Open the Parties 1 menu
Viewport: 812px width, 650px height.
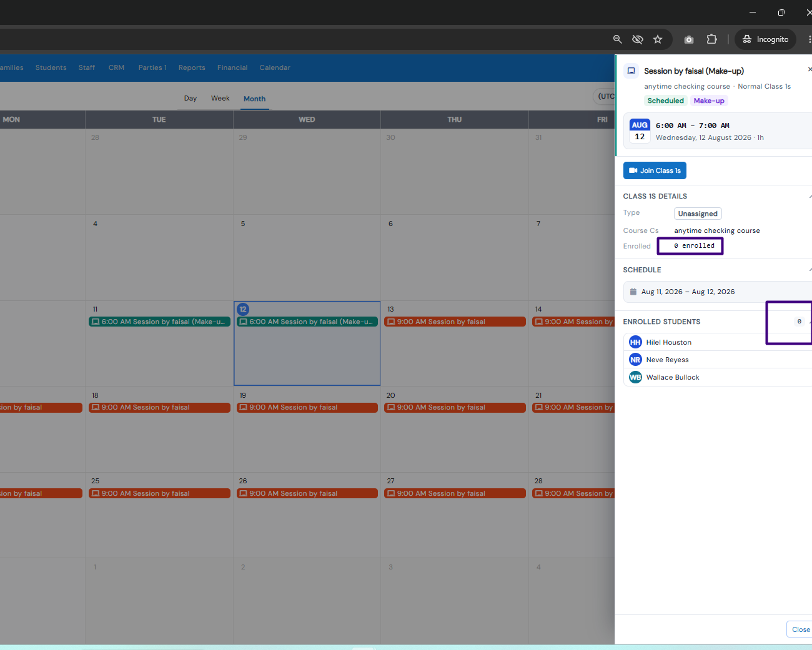pyautogui.click(x=152, y=67)
